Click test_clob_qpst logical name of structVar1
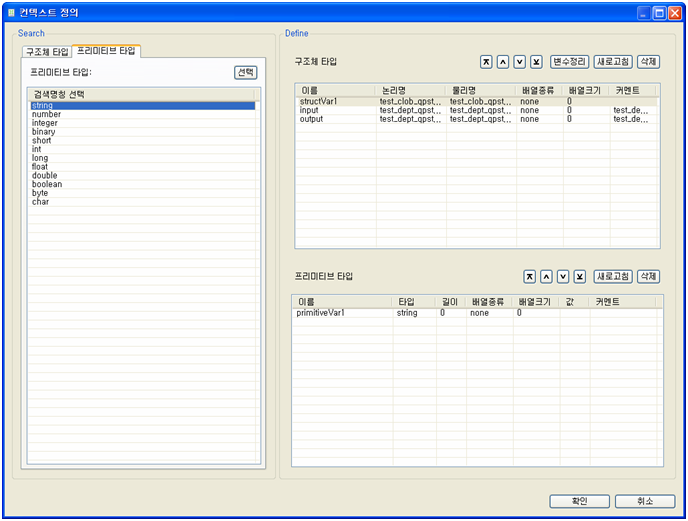Screen dimensions: 688x521 coord(410,101)
